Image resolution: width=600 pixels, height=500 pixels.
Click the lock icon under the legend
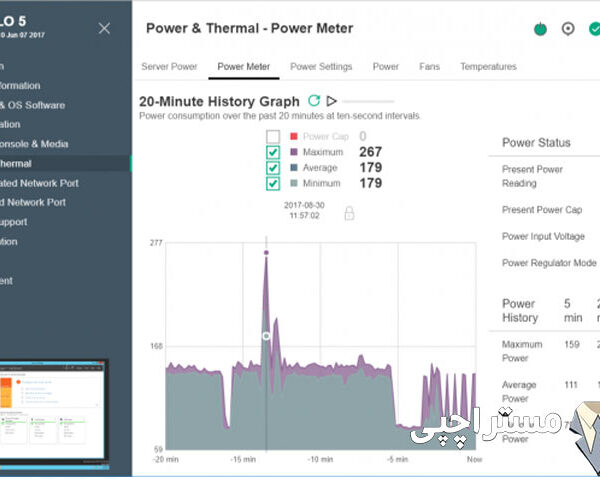(x=349, y=213)
